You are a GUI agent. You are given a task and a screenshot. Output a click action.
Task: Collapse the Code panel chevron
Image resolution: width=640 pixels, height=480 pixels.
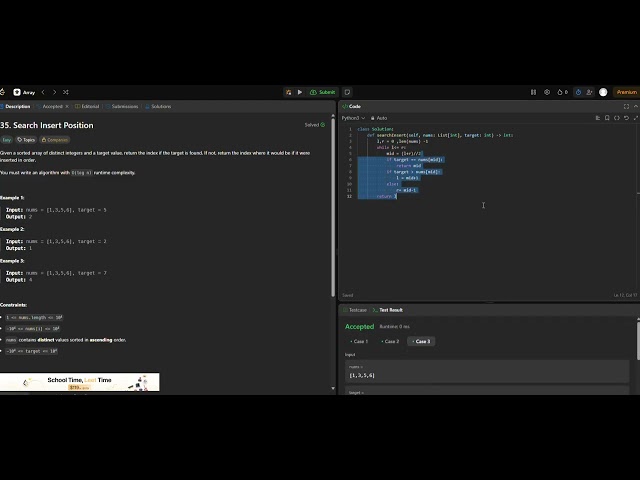point(636,107)
